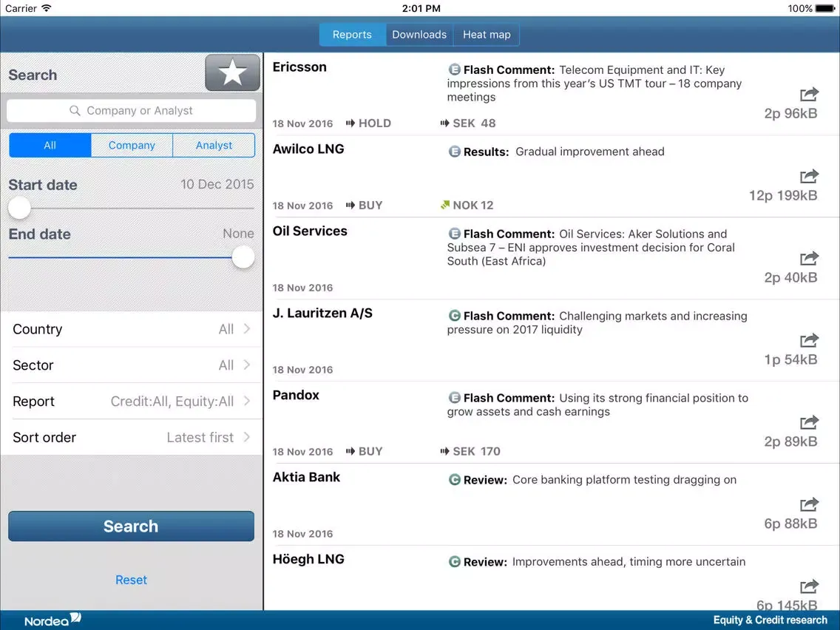Viewport: 840px width, 630px height.
Task: Select the All search filter segment
Action: pos(50,145)
